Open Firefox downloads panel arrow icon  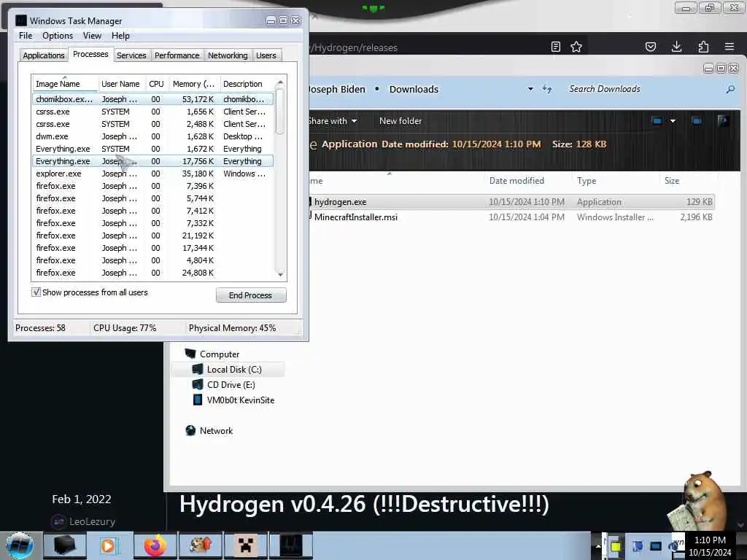(676, 46)
